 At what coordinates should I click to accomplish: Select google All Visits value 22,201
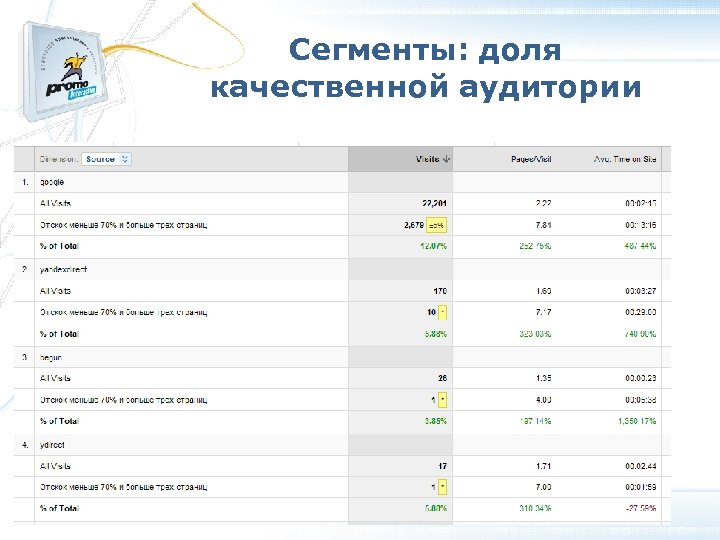(x=434, y=203)
